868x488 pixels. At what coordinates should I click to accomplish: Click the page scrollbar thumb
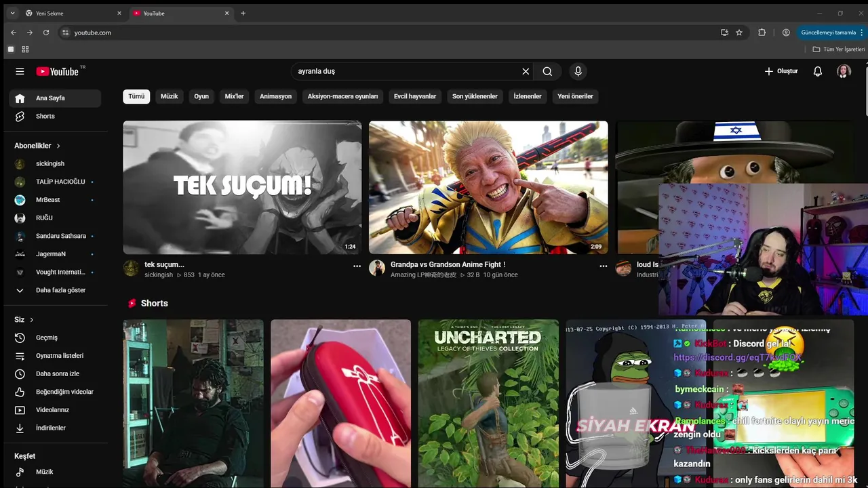coord(865,89)
